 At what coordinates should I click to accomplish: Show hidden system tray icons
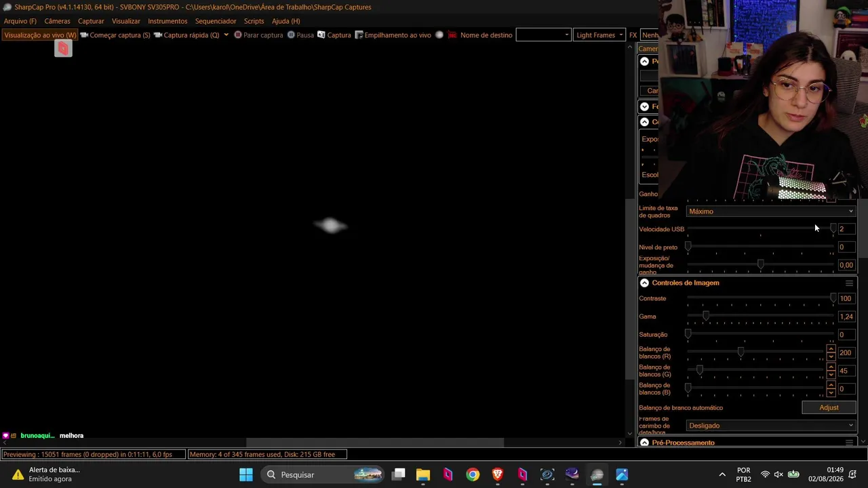coord(722,474)
